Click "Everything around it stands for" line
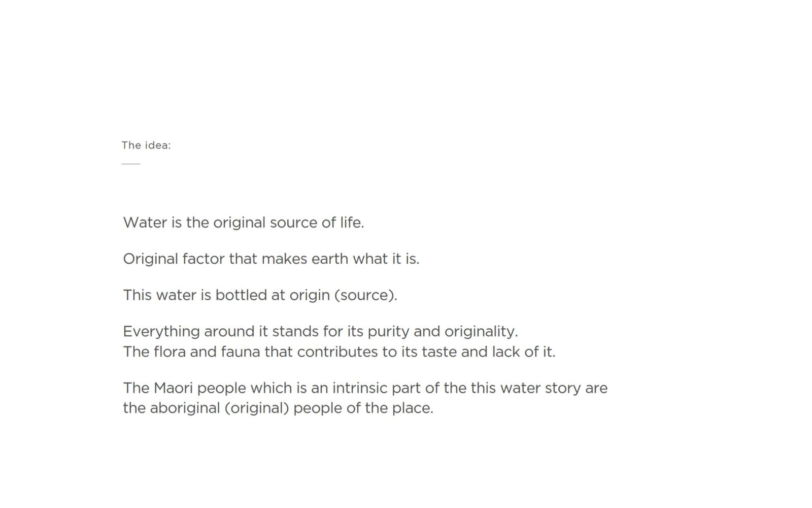This screenshot has width=812, height=508. pyautogui.click(x=320, y=331)
